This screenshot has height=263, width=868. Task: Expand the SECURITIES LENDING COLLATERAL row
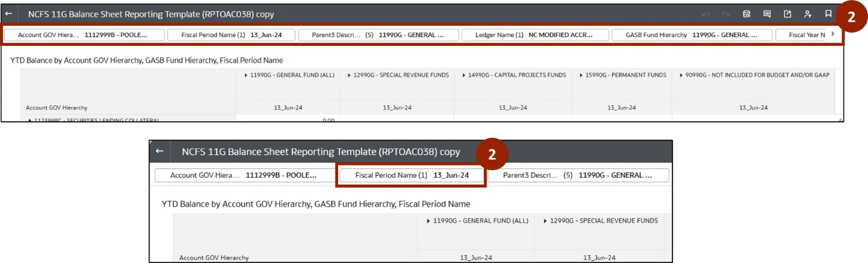tap(30, 120)
